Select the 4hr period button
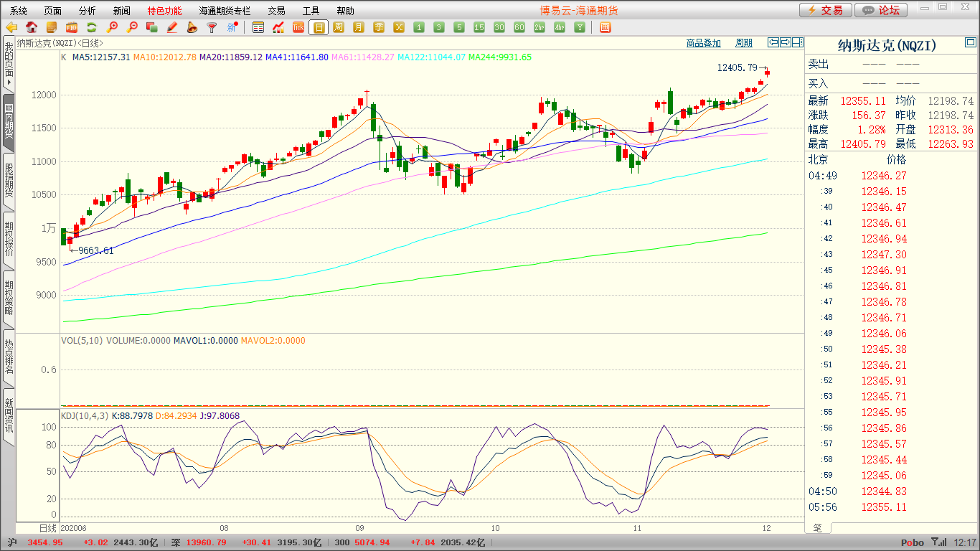 [x=560, y=27]
